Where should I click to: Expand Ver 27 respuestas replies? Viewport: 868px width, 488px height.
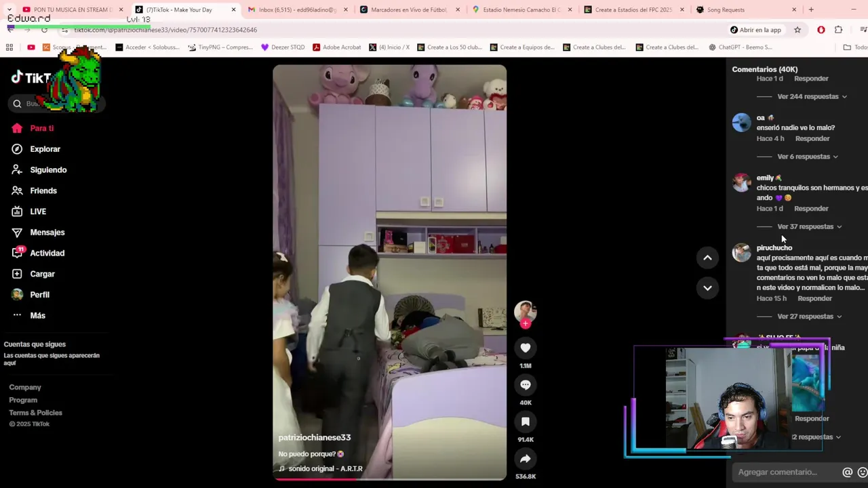[810, 317]
